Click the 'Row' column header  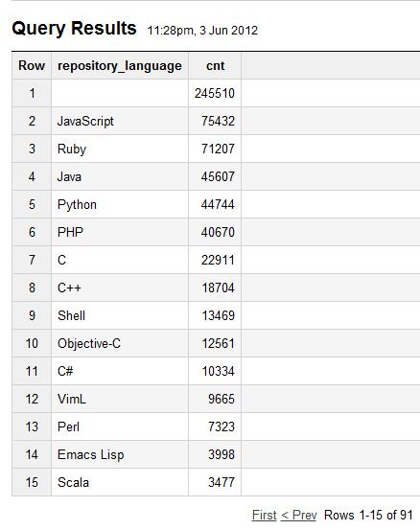[x=32, y=65]
